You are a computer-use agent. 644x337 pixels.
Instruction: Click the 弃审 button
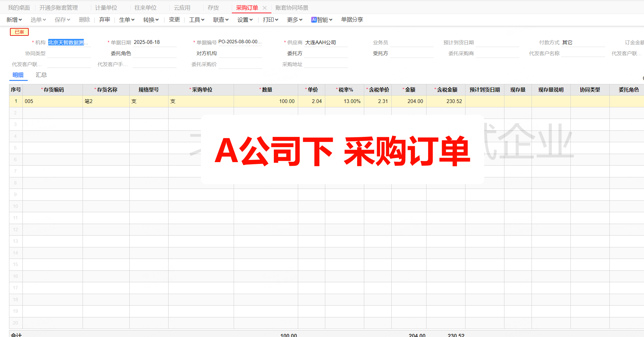pyautogui.click(x=104, y=20)
